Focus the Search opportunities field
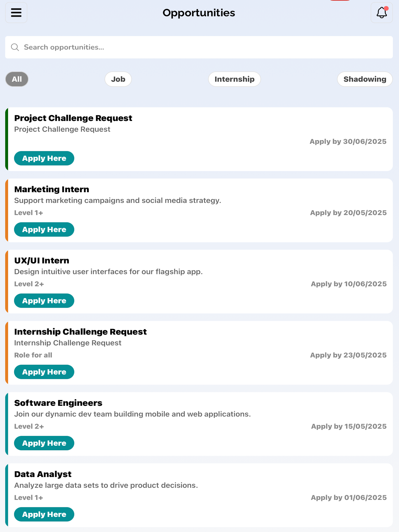The width and height of the screenshot is (399, 532). point(199,47)
